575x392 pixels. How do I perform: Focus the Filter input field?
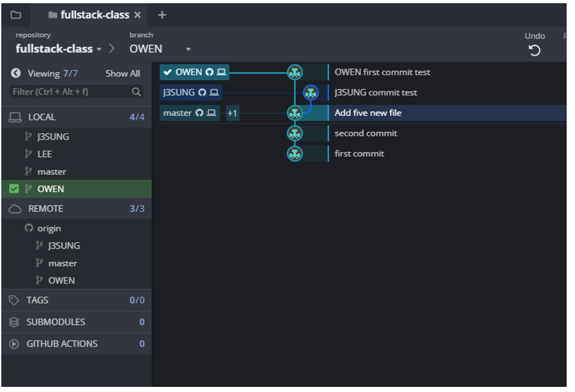[76, 92]
